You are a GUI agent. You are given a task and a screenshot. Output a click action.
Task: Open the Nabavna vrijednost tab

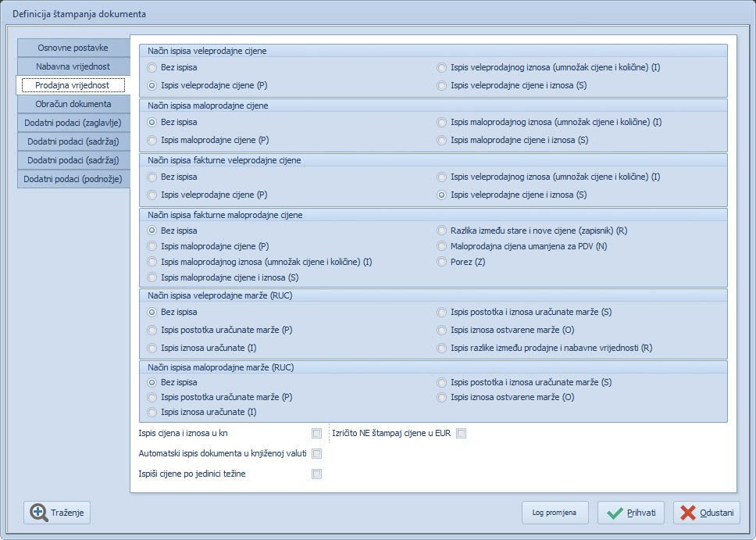[x=73, y=66]
